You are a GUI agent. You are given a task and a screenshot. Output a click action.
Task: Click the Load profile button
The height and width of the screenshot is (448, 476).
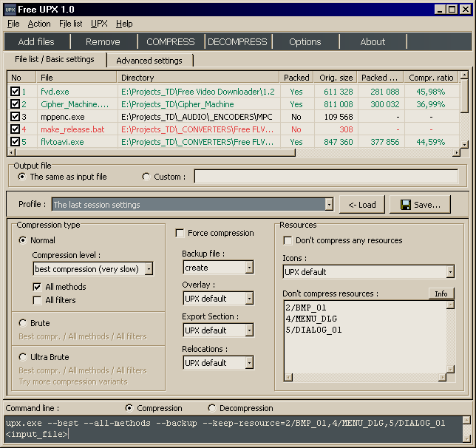pos(362,205)
